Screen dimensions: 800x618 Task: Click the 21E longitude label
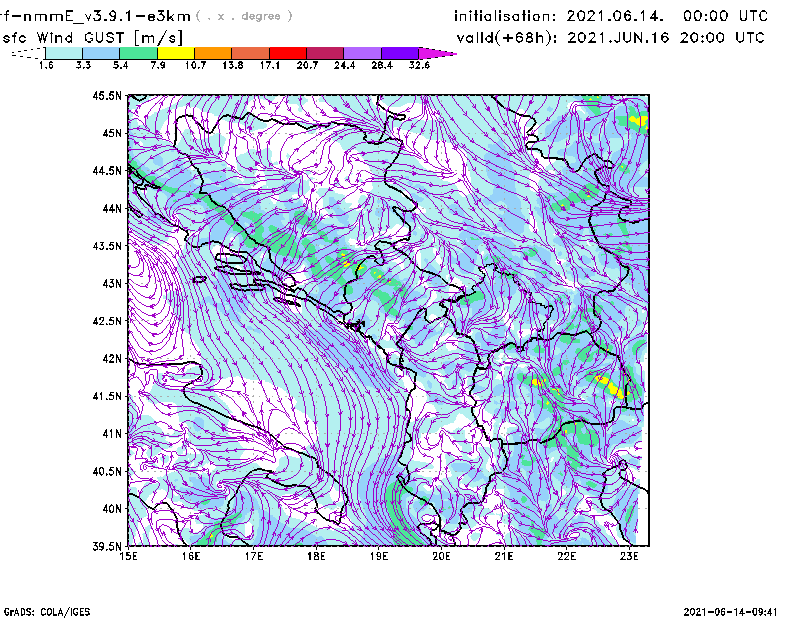click(x=504, y=556)
